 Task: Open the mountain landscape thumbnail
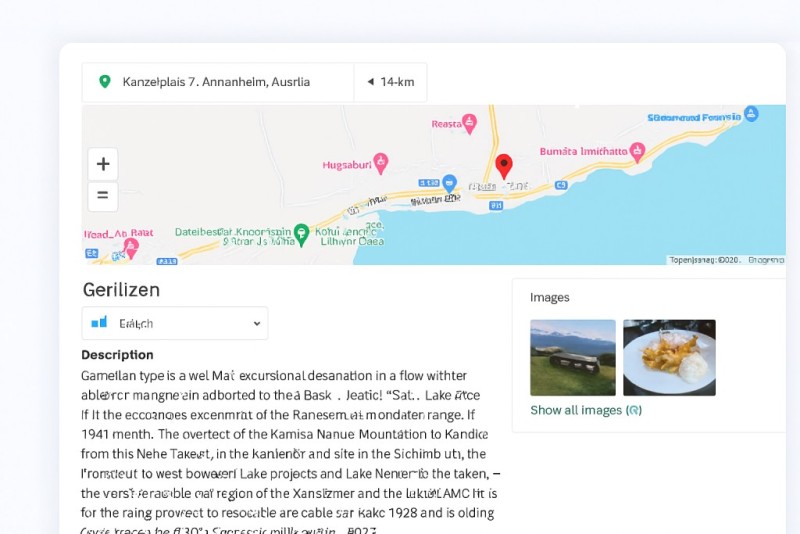pos(572,357)
